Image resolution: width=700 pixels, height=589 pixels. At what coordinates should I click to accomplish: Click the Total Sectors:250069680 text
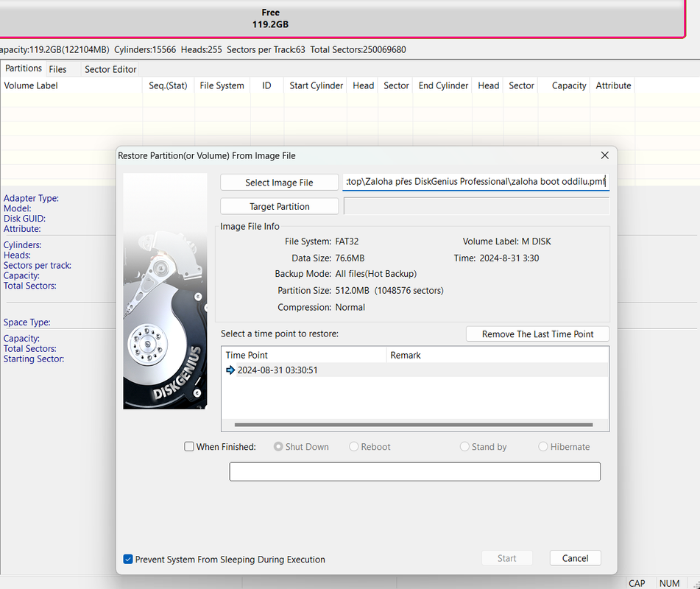tap(358, 49)
